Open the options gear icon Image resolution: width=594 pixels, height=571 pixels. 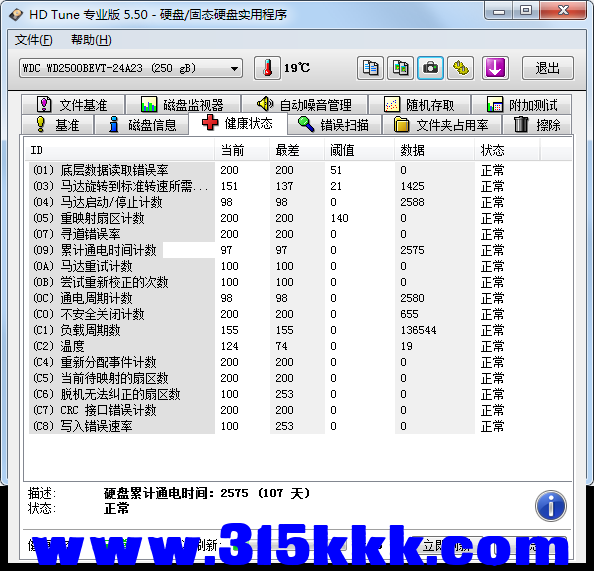[x=461, y=68]
